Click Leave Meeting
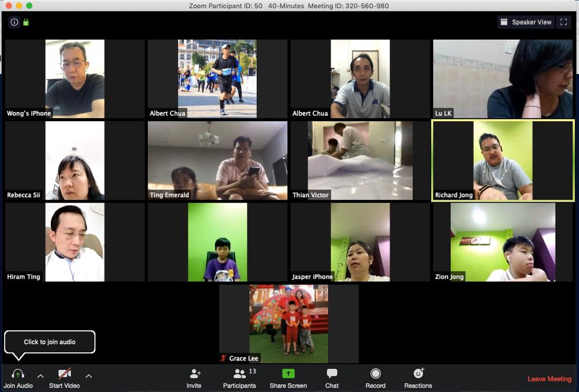Screen dimensions: 579x392 point(549,379)
